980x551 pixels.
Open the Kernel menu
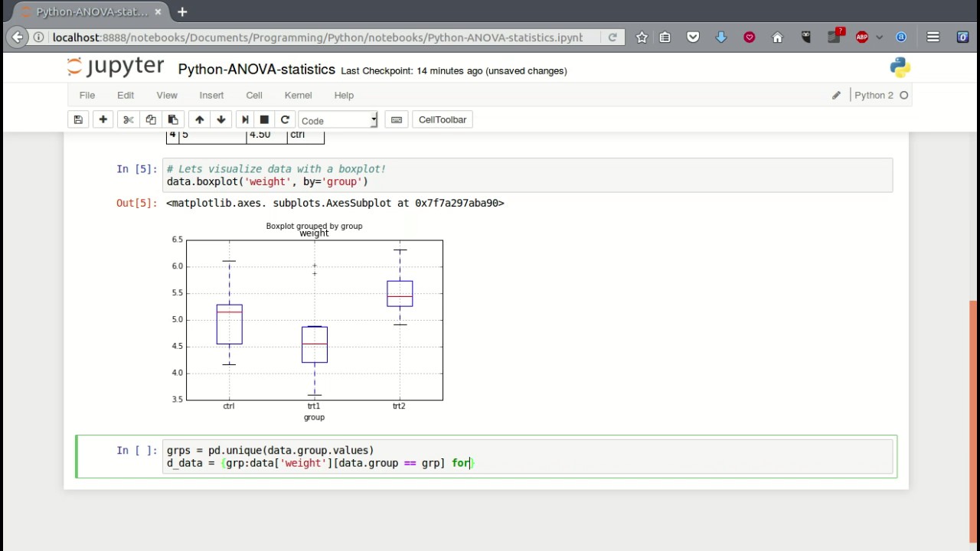298,95
